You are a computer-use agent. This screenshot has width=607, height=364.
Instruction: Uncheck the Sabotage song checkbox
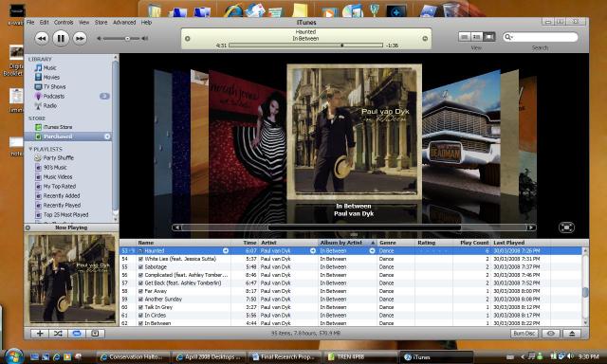click(141, 267)
